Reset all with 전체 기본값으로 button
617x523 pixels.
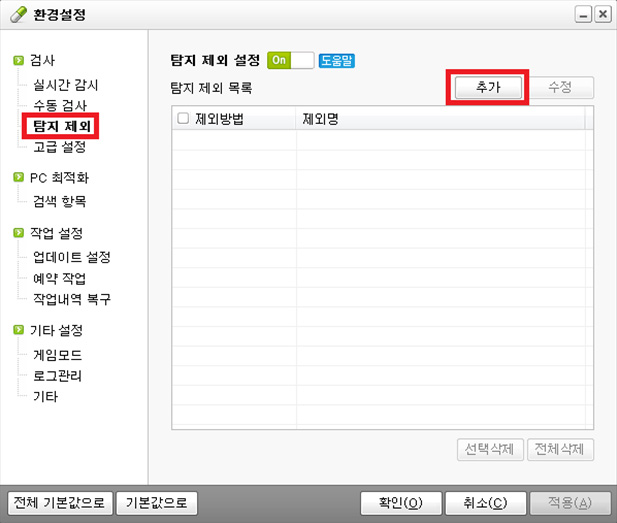(x=58, y=502)
